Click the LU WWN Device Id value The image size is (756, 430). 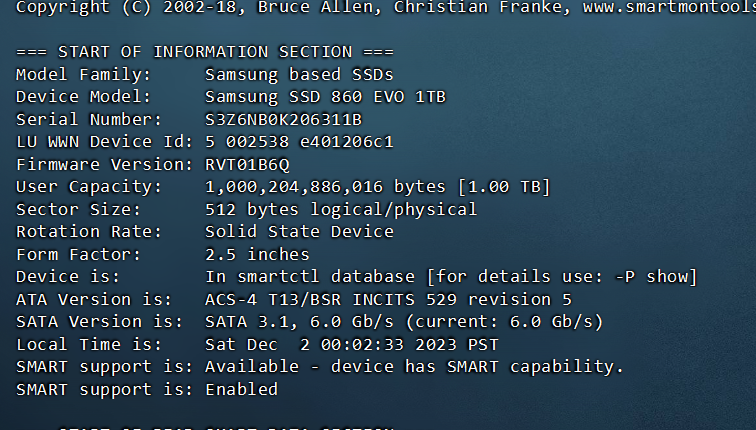299,142
